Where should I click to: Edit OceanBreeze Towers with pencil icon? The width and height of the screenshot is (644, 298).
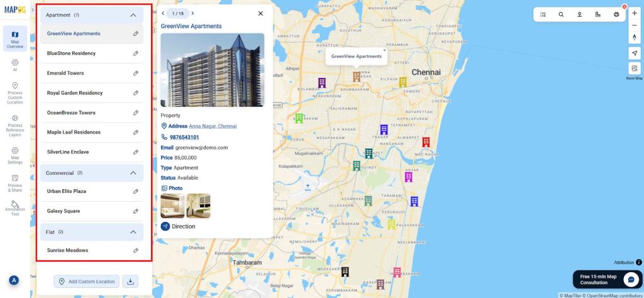(136, 113)
